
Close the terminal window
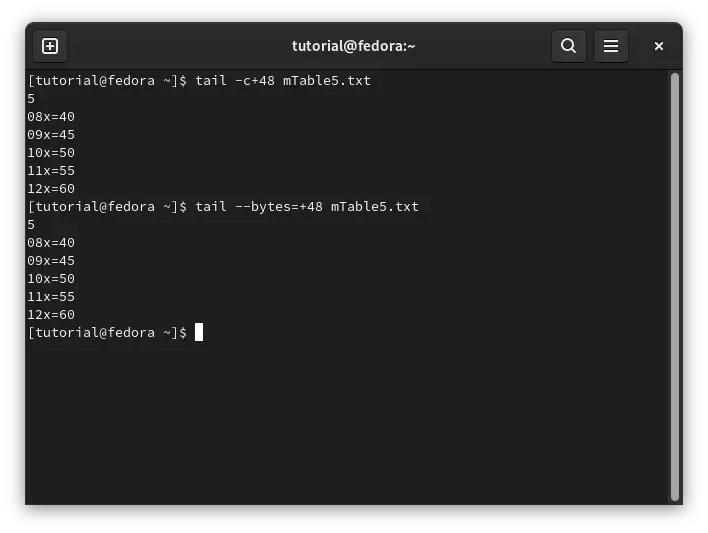(x=659, y=46)
